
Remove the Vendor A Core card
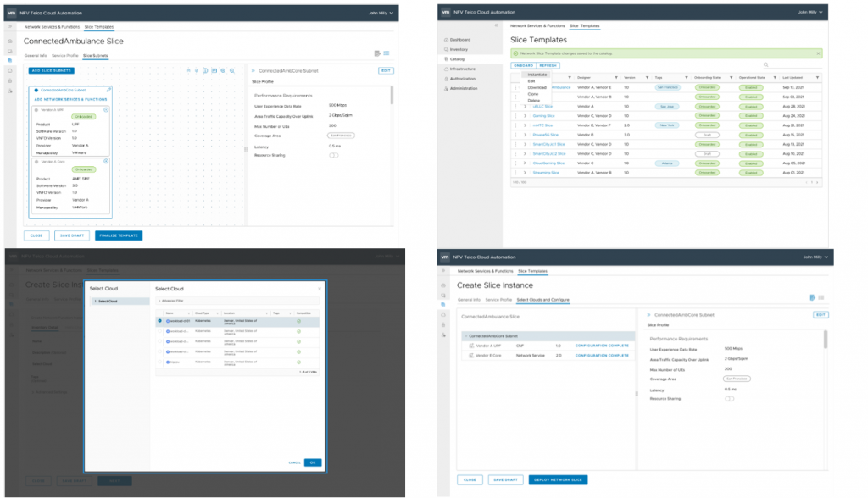click(106, 161)
